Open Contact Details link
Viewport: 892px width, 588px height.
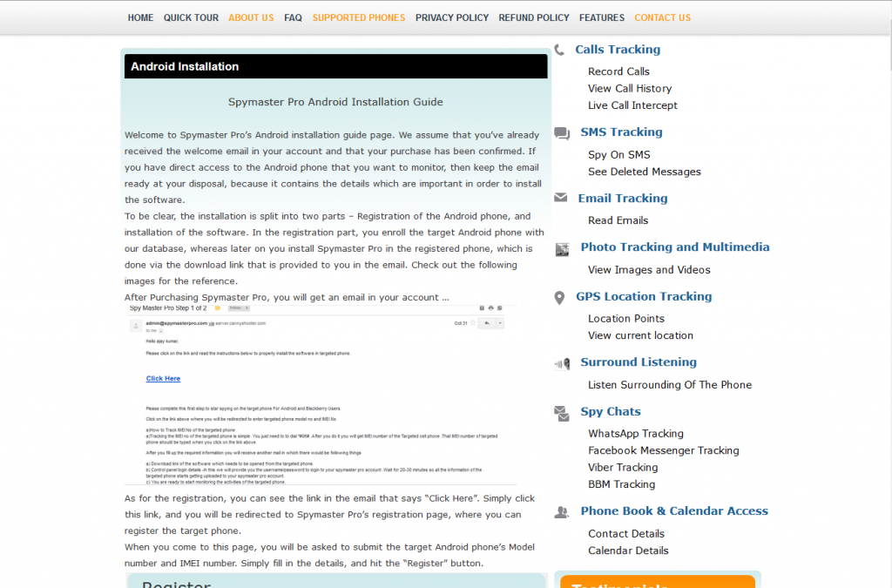point(625,534)
